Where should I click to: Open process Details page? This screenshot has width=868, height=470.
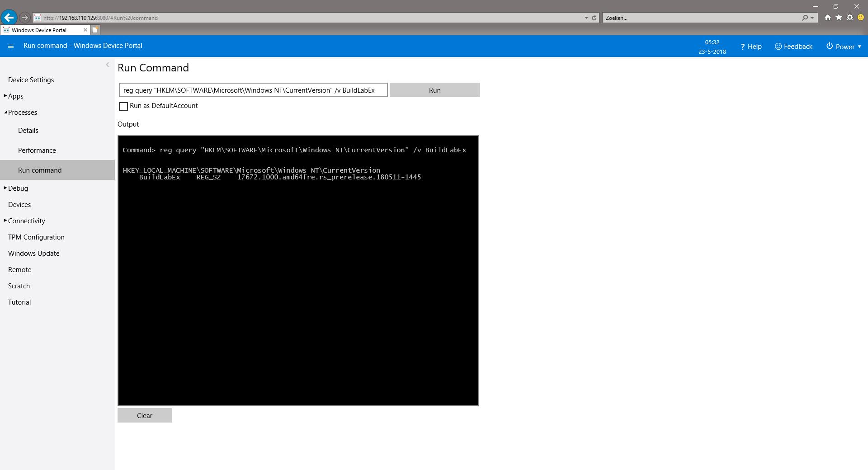[x=28, y=131]
